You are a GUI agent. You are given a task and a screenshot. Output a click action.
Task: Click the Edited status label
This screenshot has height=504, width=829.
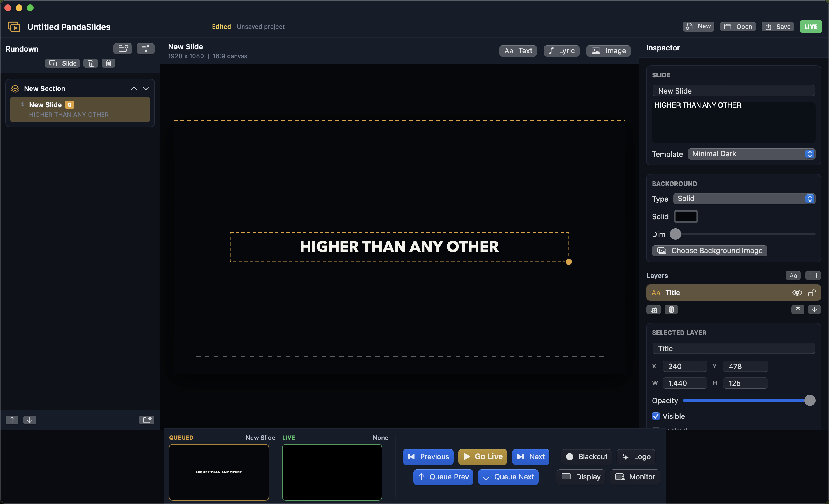tap(221, 27)
